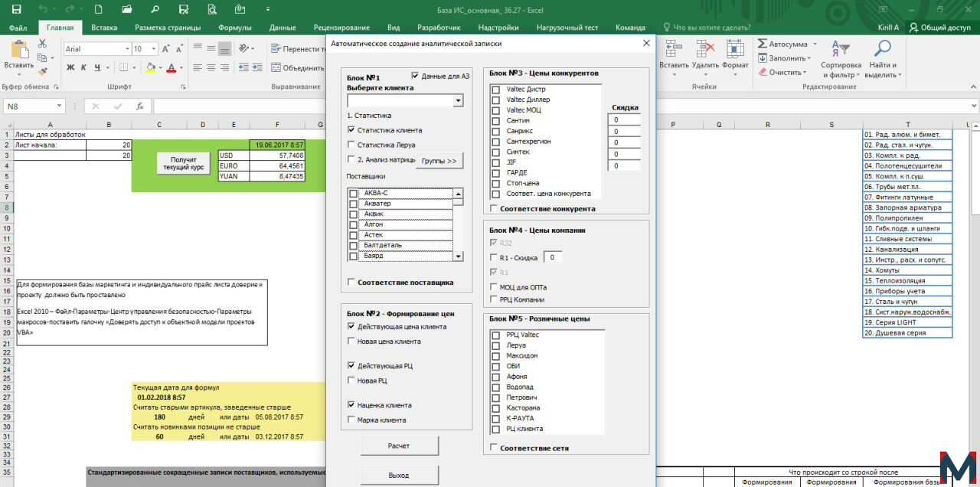Apply italic formatting with К
This screenshot has width=980, height=487.
click(x=83, y=67)
